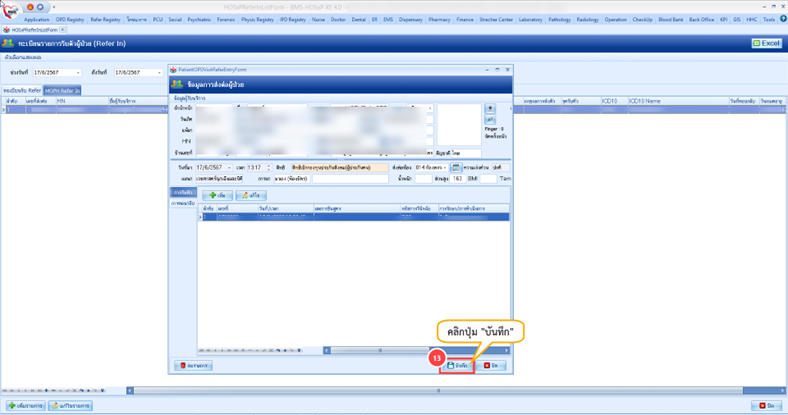Click the empty weight input field
The height and width of the screenshot is (415, 788).
click(x=423, y=179)
